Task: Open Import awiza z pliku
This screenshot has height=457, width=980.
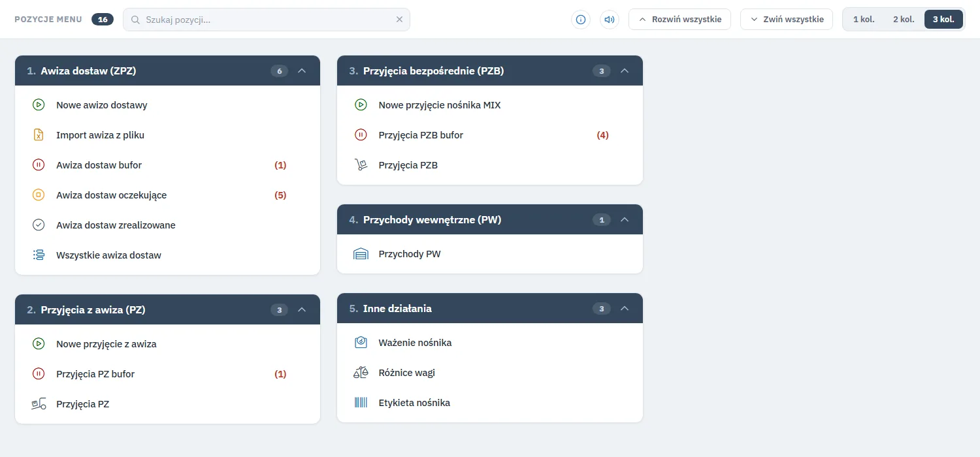Action: pyautogui.click(x=167, y=135)
